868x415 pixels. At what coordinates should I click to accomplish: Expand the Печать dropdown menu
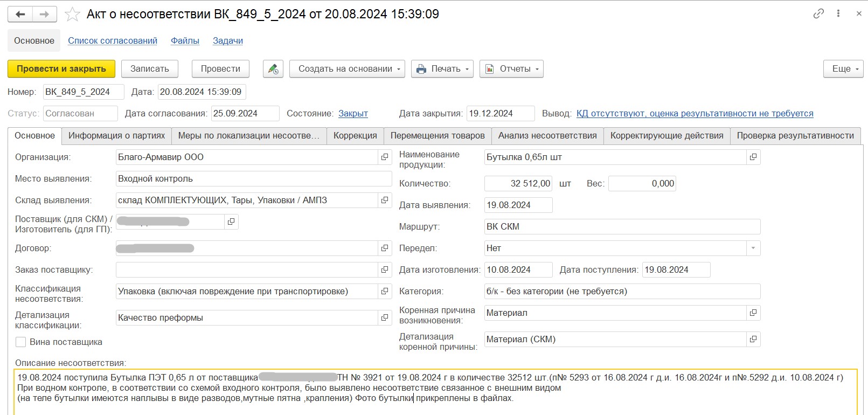click(x=442, y=69)
